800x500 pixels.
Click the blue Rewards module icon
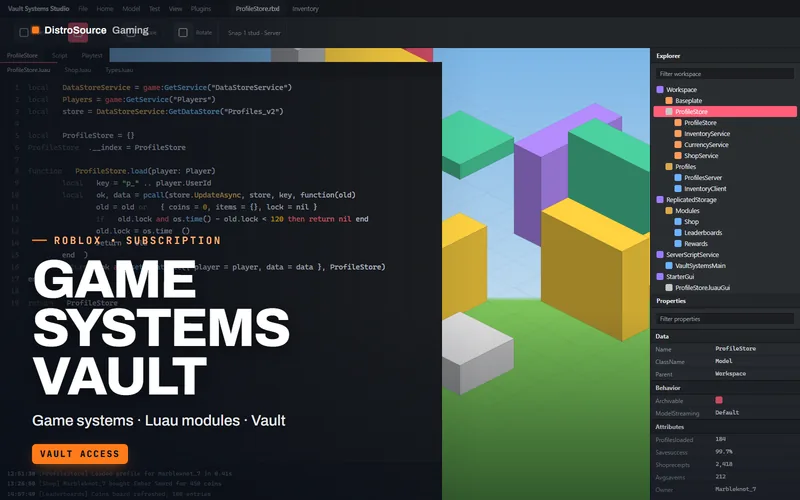coord(678,243)
